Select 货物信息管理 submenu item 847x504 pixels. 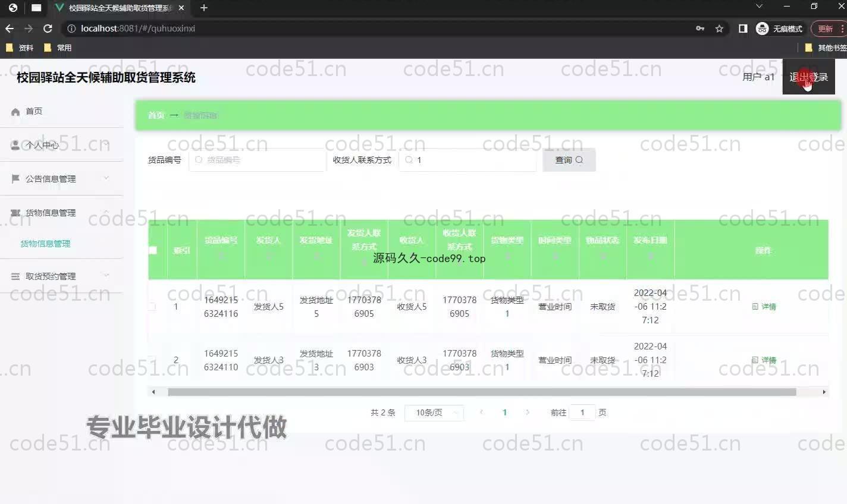(x=45, y=244)
